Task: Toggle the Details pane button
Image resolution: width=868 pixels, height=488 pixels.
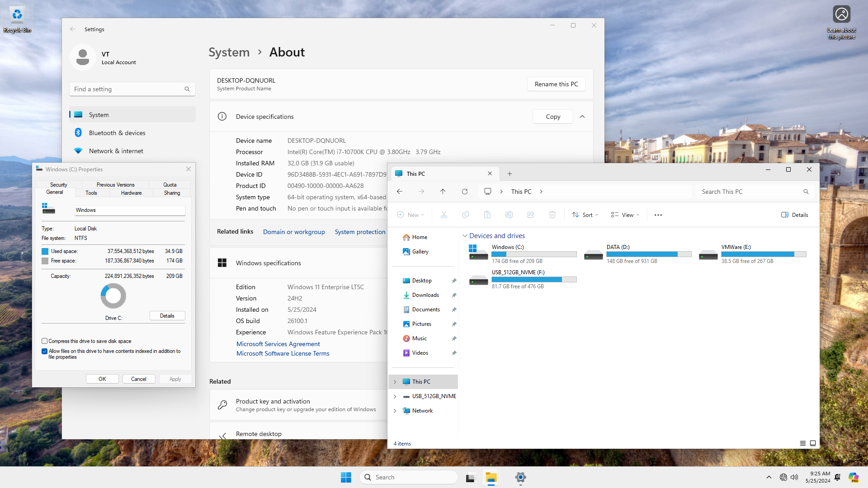Action: point(794,215)
